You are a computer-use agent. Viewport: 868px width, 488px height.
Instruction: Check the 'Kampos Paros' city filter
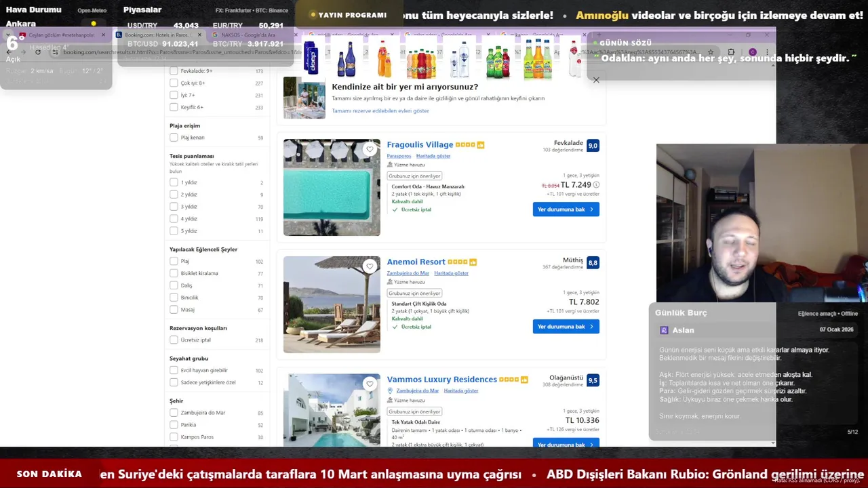click(174, 437)
